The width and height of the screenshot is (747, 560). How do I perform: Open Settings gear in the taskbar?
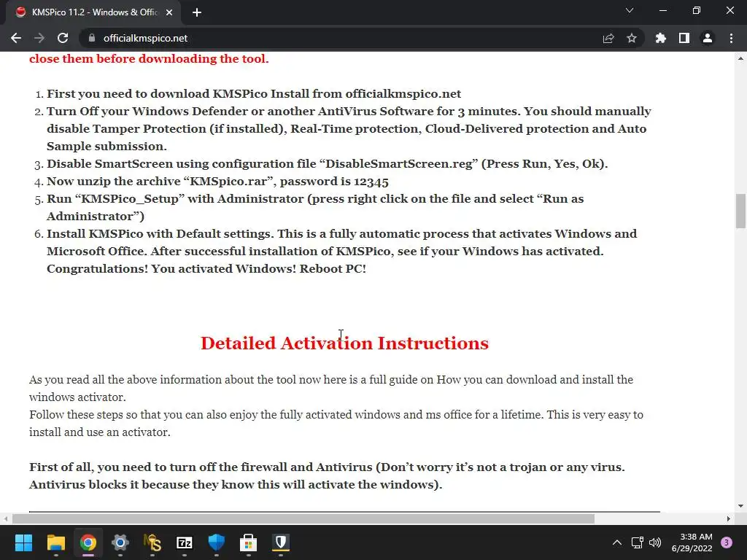pyautogui.click(x=120, y=542)
